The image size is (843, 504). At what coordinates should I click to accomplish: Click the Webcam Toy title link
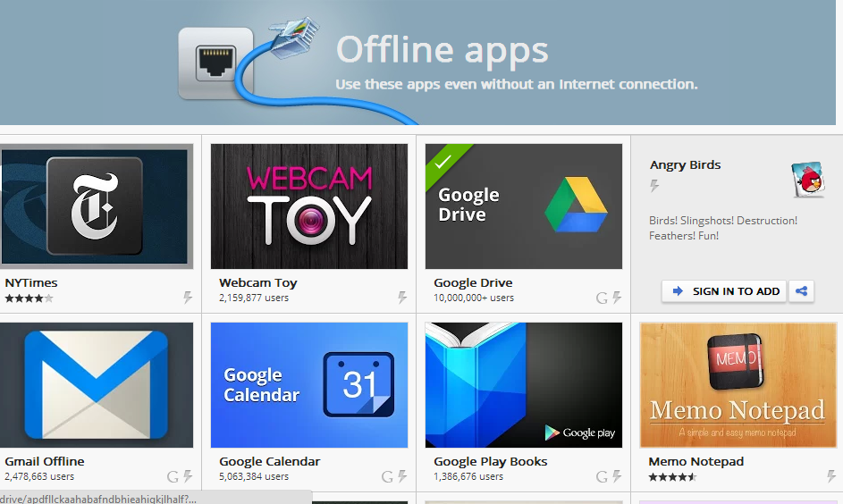(x=258, y=282)
